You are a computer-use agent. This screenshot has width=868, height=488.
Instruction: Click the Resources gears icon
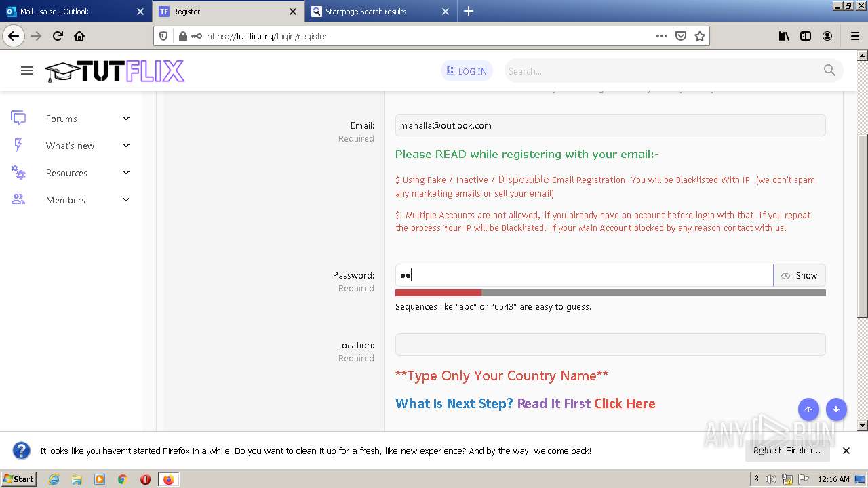point(18,173)
